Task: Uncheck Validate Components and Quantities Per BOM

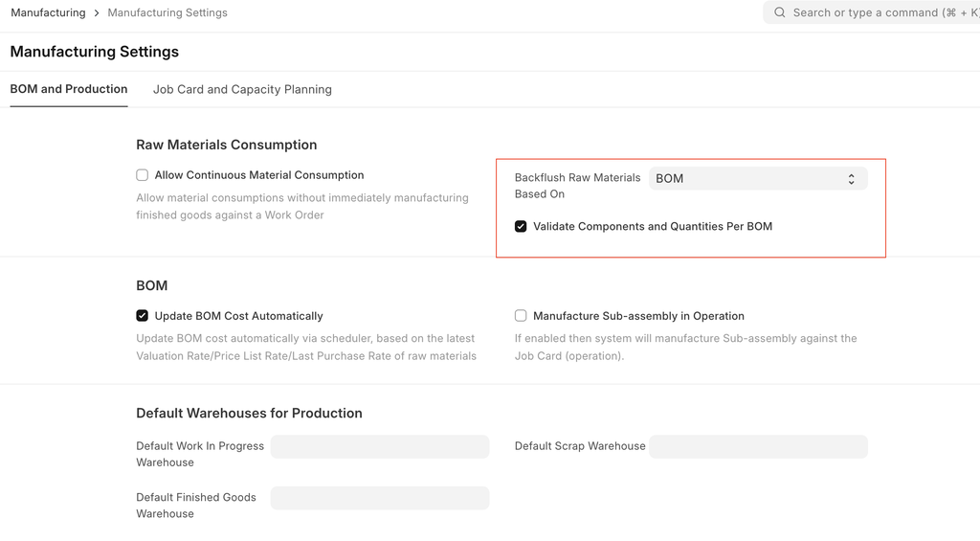Action: pyautogui.click(x=521, y=227)
